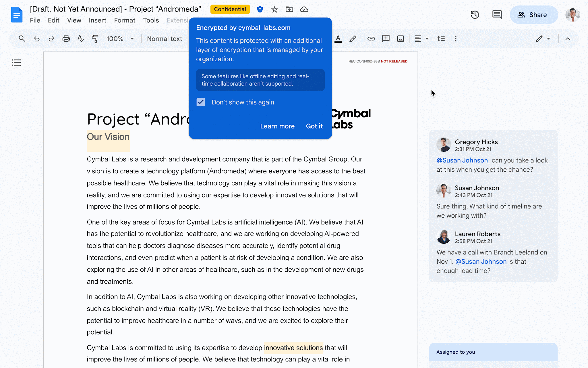Open the document outline panel
588x368 pixels.
click(16, 62)
